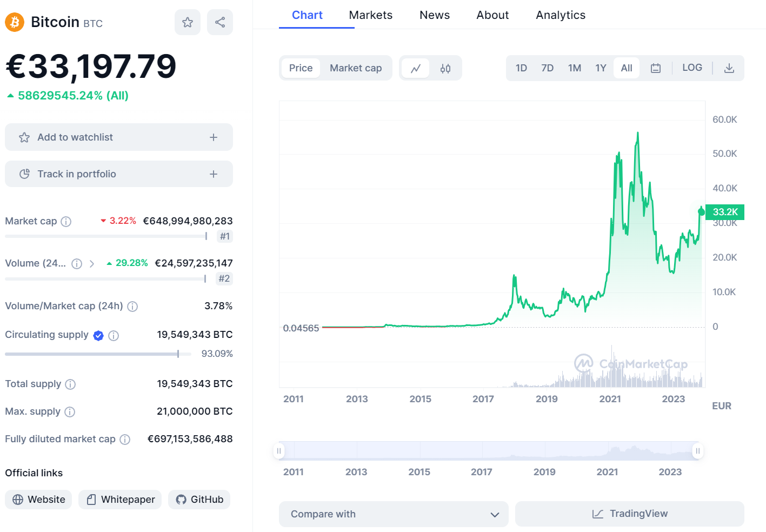Click the plus icon on Track in portfolio
The height and width of the screenshot is (532, 766).
(214, 174)
